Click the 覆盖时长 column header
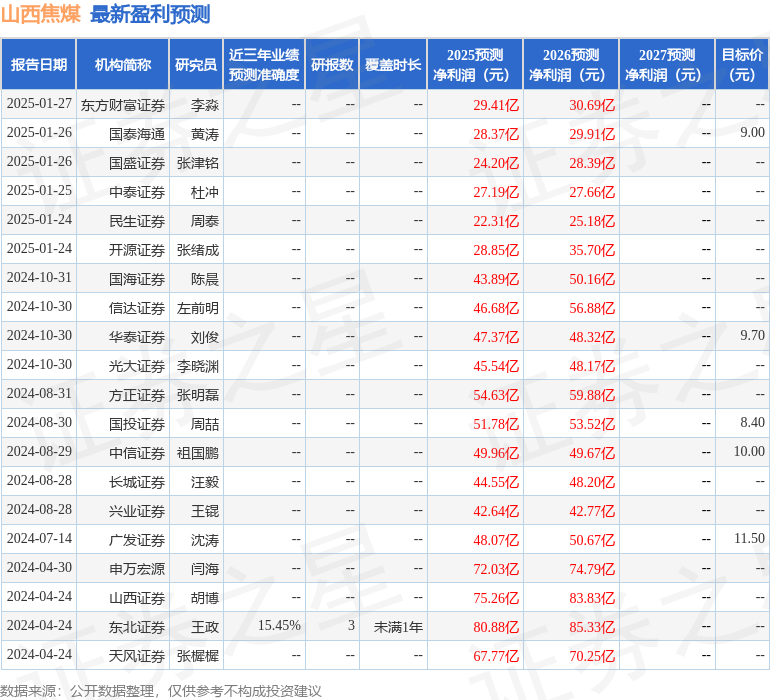770x700 pixels. 393,64
